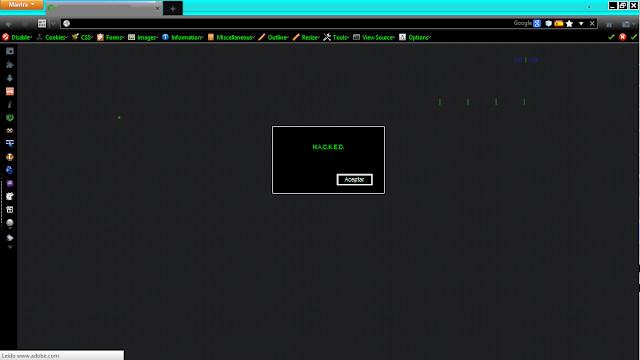Open the Outline dropdown menu
Viewport: 640px width, 360px height.
273,37
